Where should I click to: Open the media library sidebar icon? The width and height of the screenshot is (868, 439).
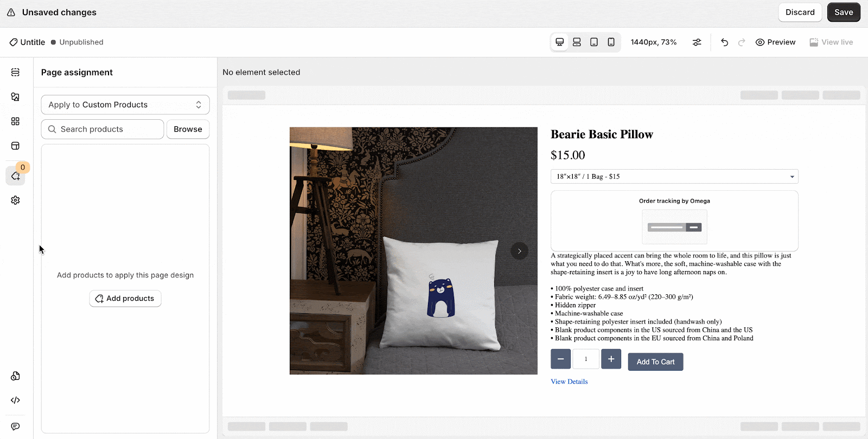15,97
